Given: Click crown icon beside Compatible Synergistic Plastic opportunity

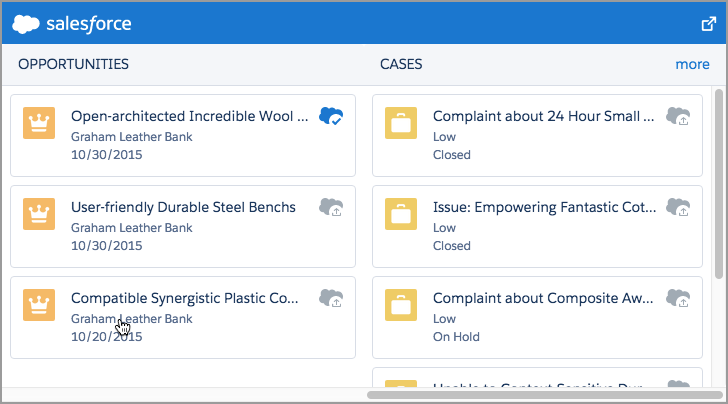Looking at the screenshot, I should 39,304.
